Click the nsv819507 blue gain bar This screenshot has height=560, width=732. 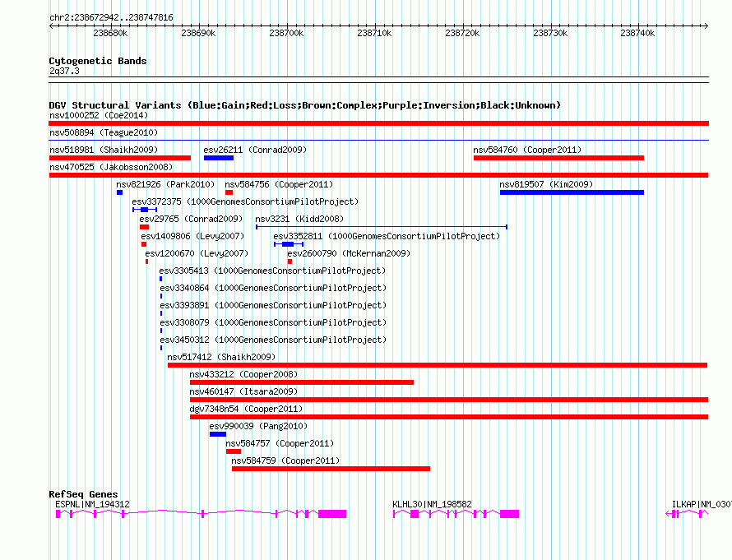[x=572, y=192]
